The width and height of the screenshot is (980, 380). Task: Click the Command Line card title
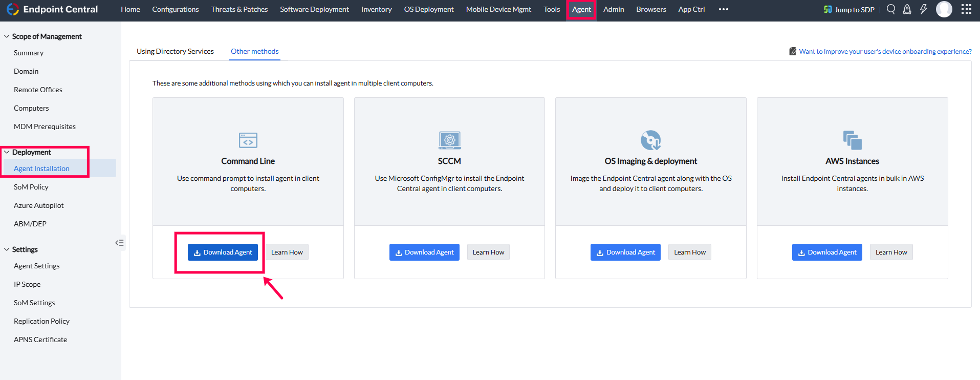[248, 161]
